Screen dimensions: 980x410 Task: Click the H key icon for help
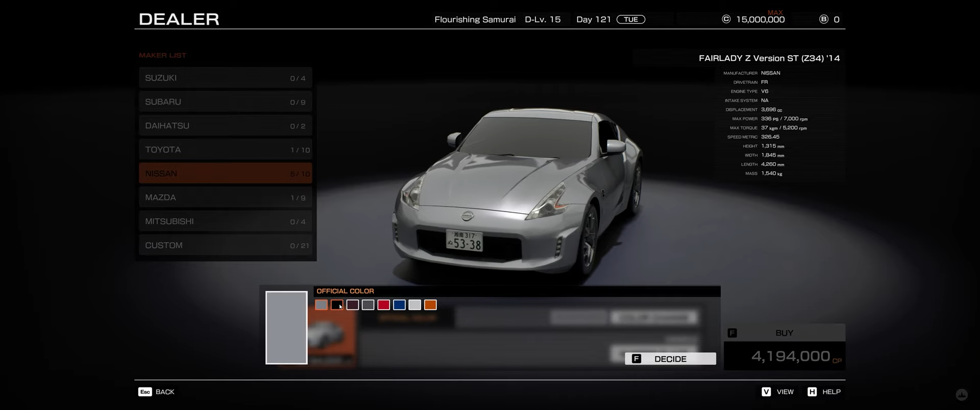[x=812, y=392]
